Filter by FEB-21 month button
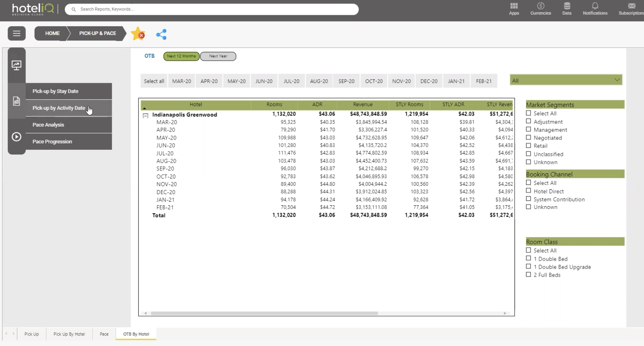644x346 pixels. tap(484, 81)
